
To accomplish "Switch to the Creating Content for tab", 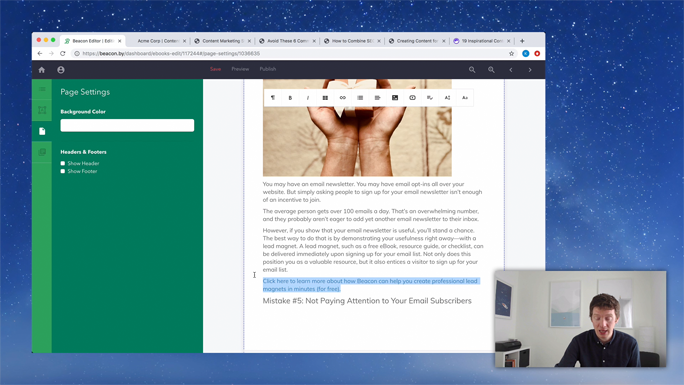I will [417, 41].
